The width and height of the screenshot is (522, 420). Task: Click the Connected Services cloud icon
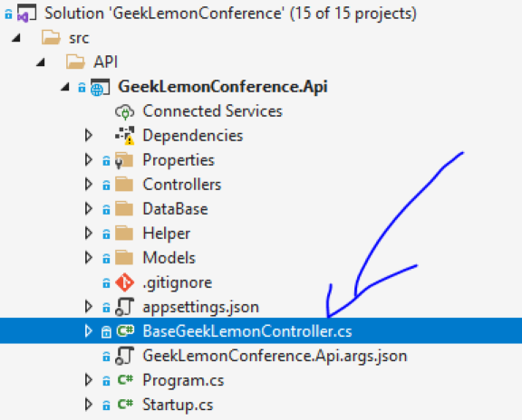click(125, 111)
